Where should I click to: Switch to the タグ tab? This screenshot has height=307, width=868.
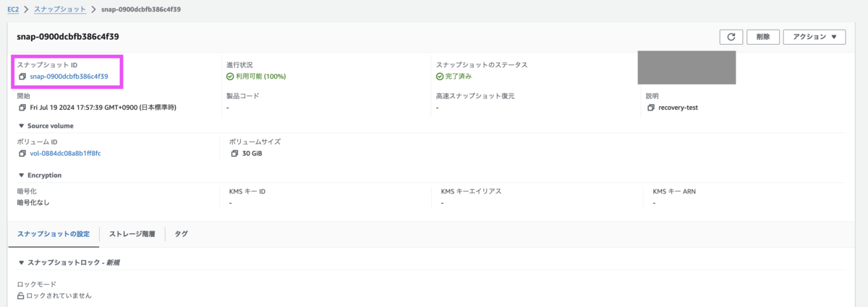coord(181,234)
